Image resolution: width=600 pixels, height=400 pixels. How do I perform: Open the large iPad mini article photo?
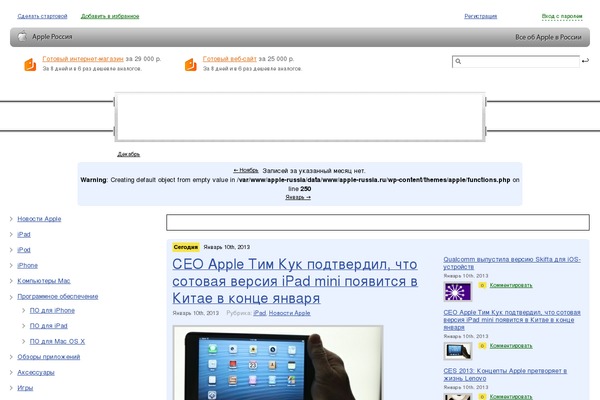coord(278,363)
